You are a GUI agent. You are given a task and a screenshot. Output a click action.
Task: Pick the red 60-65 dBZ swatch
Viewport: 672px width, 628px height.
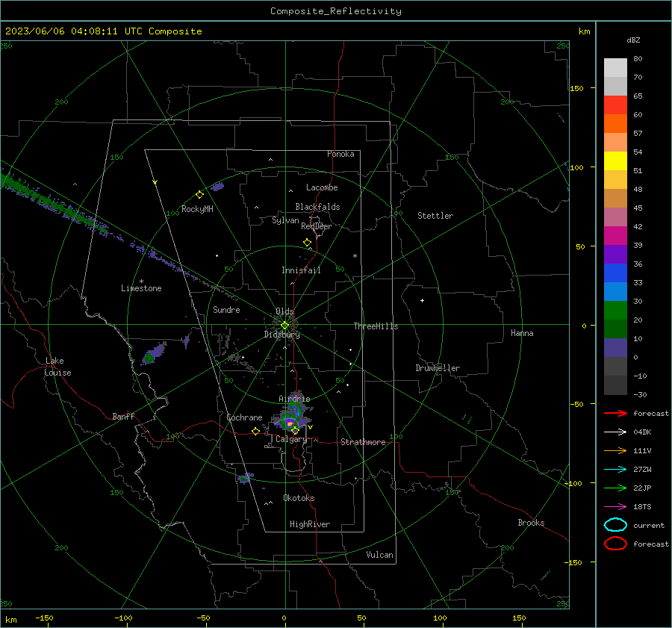pos(615,105)
